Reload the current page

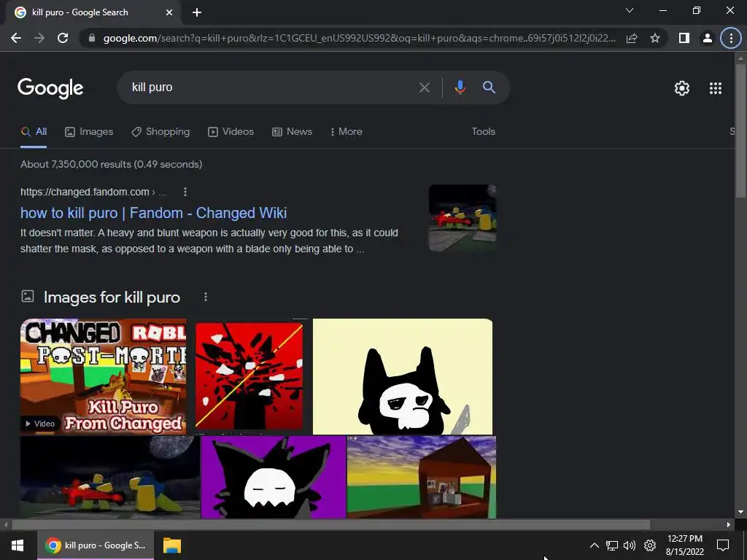[63, 38]
